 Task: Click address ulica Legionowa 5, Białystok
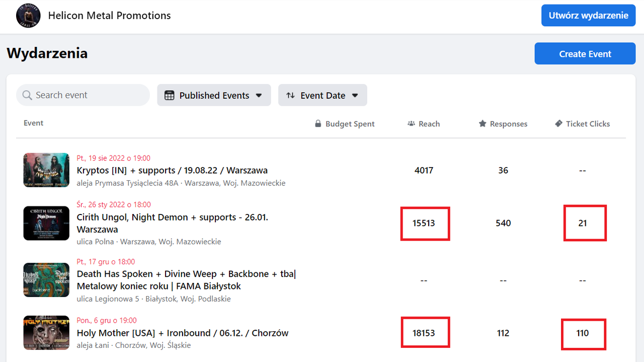[x=153, y=299]
